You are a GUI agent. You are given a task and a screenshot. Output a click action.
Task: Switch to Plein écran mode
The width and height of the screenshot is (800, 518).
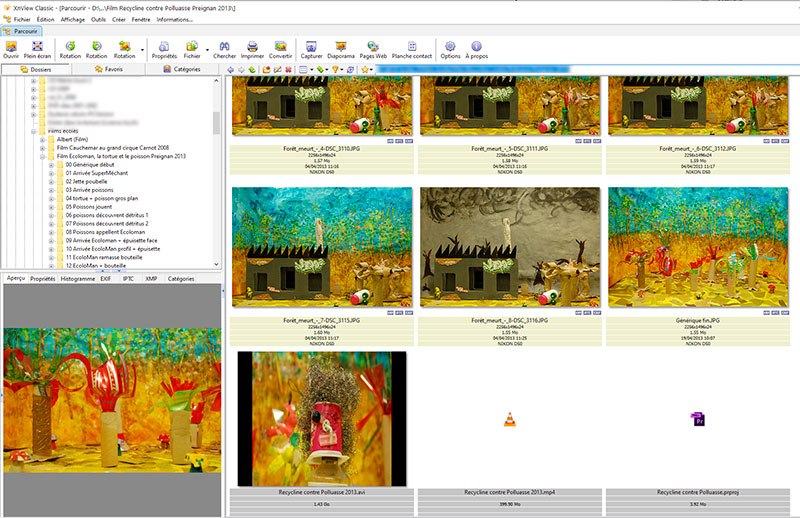pyautogui.click(x=37, y=50)
